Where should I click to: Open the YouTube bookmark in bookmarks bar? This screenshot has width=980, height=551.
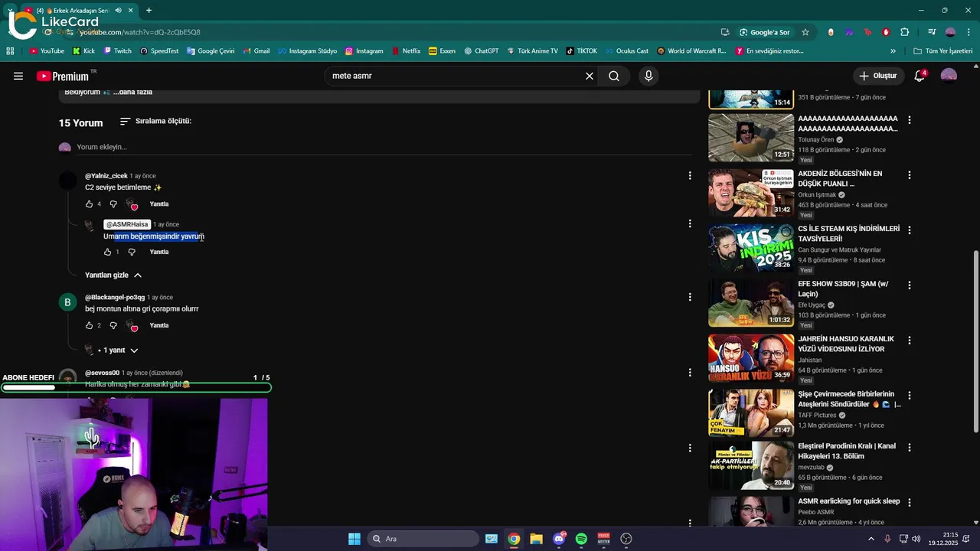pyautogui.click(x=47, y=51)
